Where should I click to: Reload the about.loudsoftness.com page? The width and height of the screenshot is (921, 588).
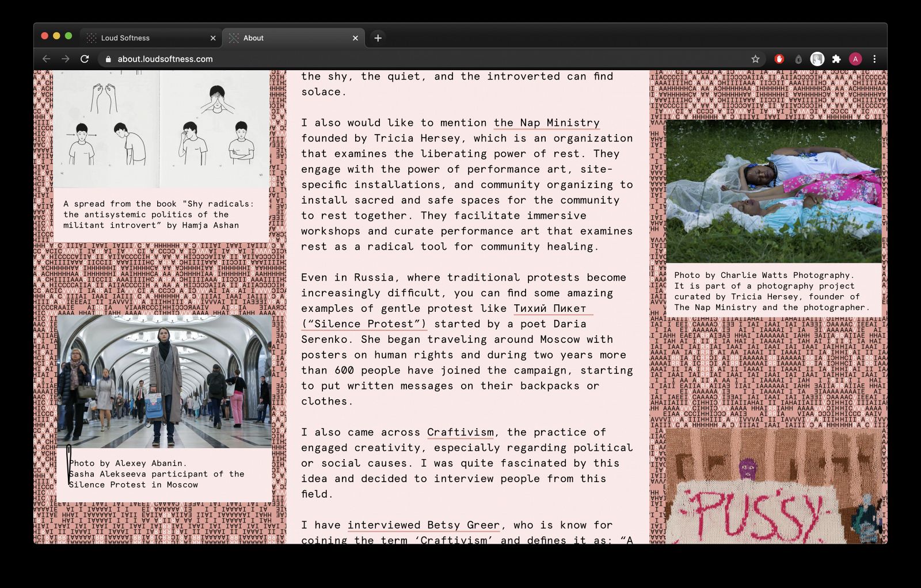pyautogui.click(x=85, y=59)
